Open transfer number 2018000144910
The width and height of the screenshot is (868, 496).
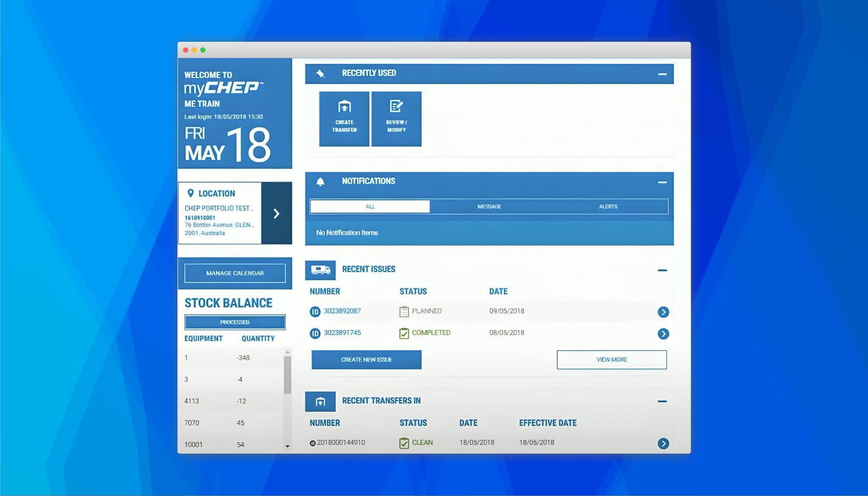tap(341, 442)
